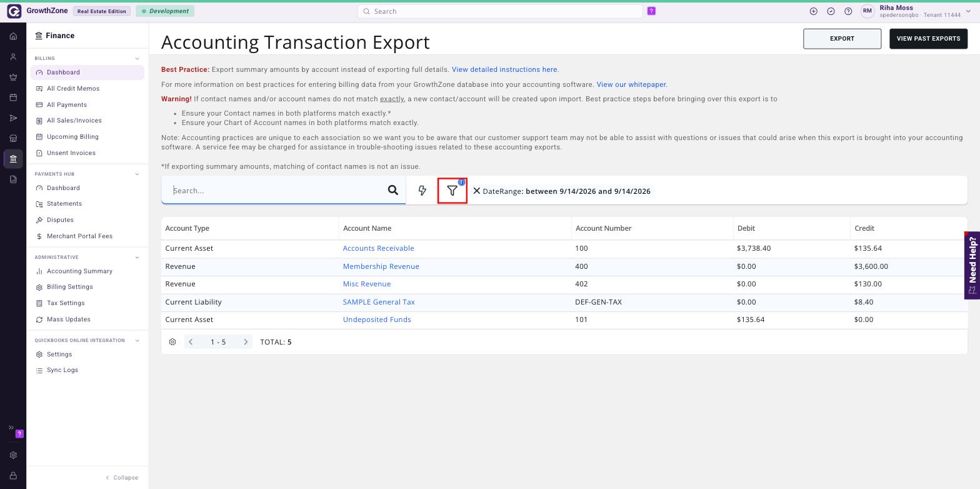Click the quick-add plus icon in the header
980x489 pixels.
click(x=813, y=11)
